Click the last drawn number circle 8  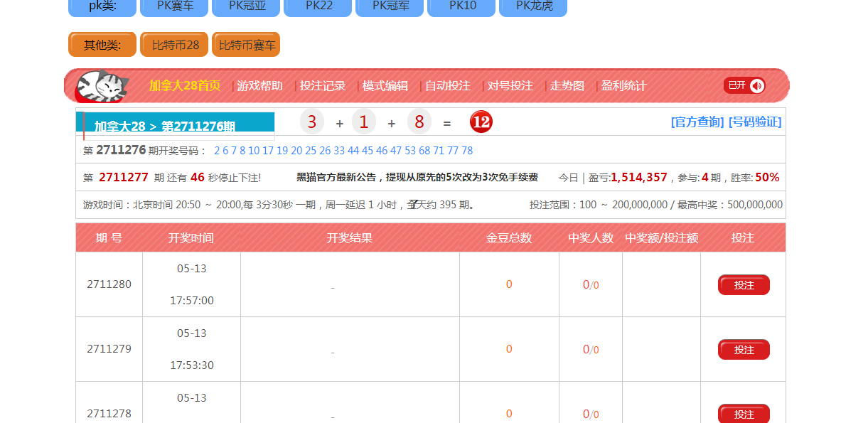419,122
